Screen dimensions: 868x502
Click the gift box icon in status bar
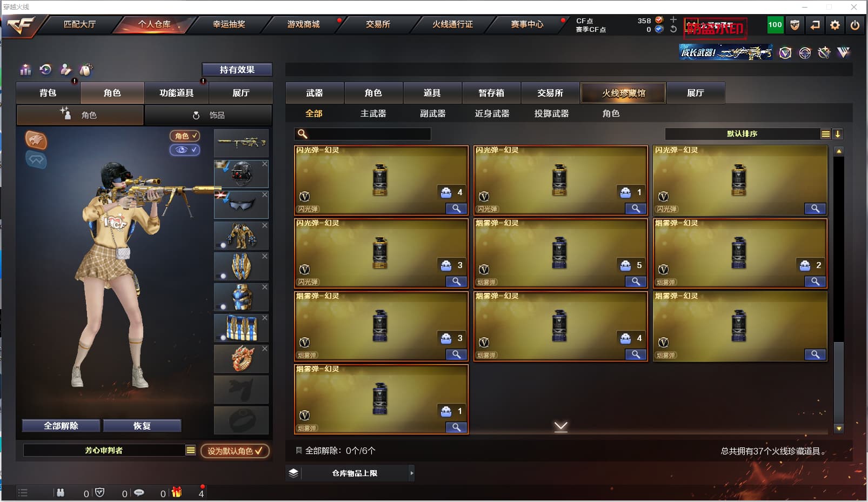click(x=177, y=492)
